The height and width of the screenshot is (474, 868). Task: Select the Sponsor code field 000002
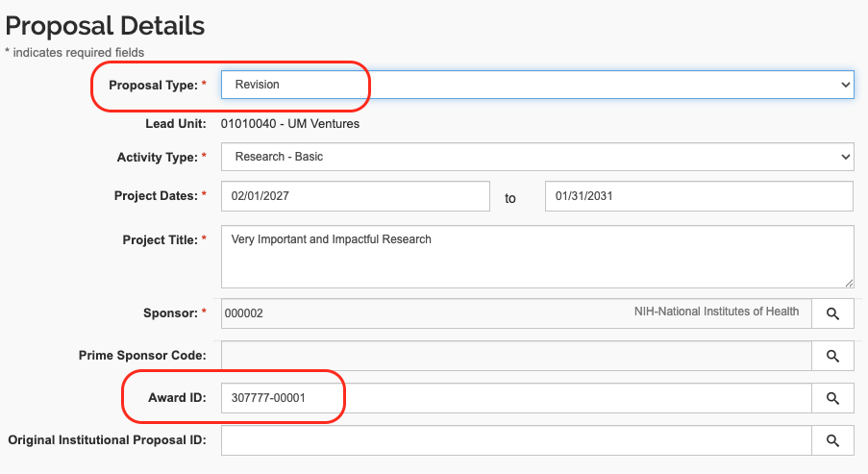coord(516,313)
